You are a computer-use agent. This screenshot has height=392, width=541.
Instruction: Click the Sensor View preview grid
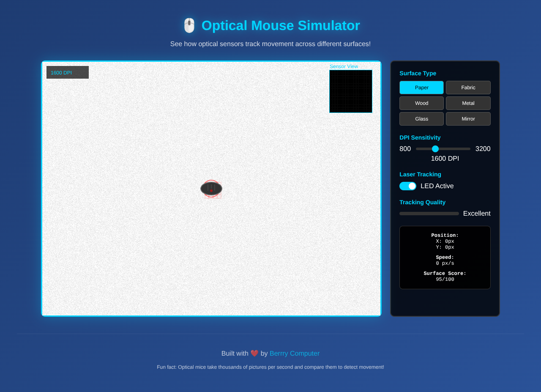point(350,91)
